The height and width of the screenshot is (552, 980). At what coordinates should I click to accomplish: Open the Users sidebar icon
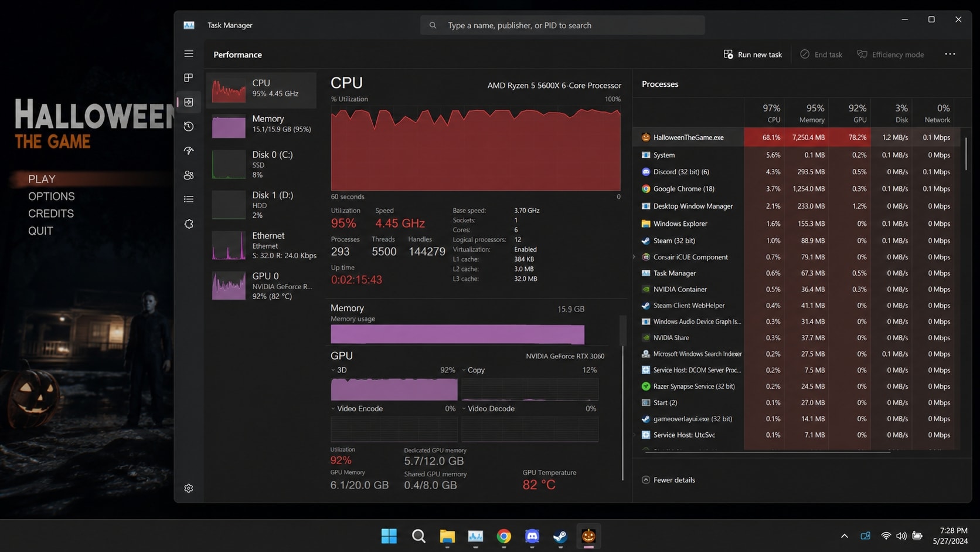(189, 175)
